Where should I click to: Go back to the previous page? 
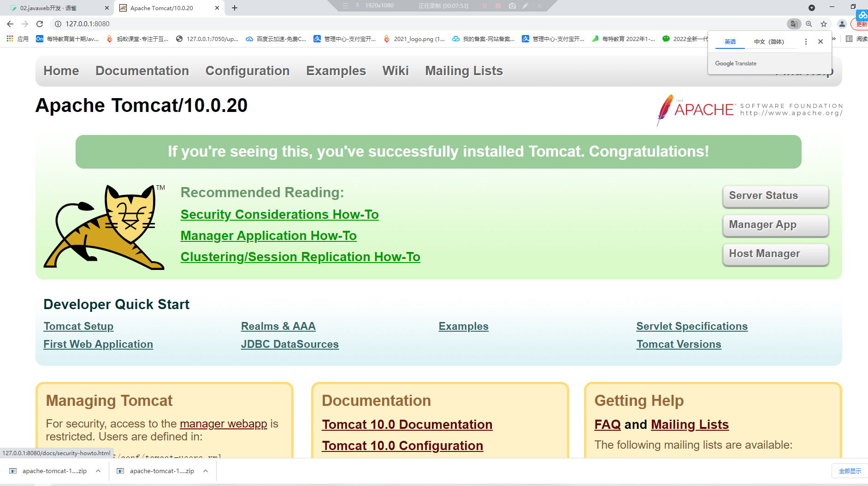pos(10,24)
